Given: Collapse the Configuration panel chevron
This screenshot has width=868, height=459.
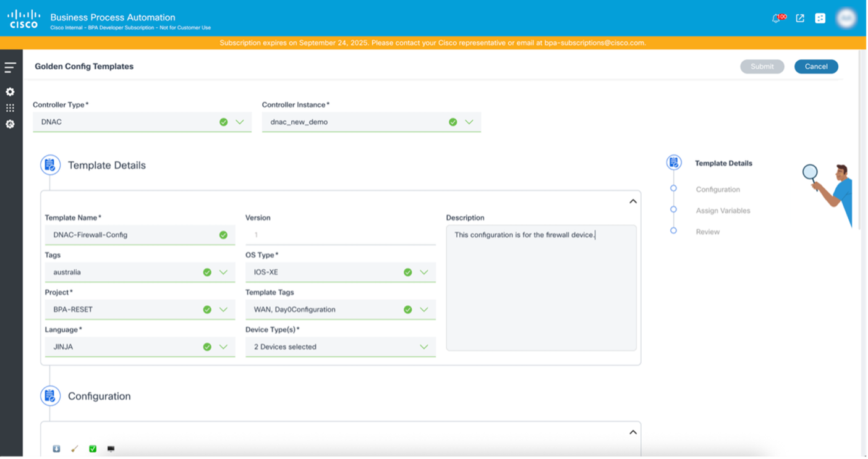Looking at the screenshot, I should pyautogui.click(x=633, y=432).
